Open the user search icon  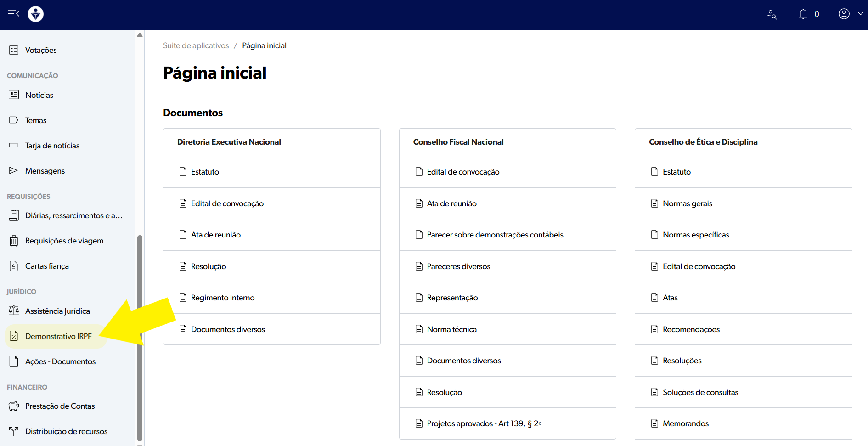coord(771,15)
